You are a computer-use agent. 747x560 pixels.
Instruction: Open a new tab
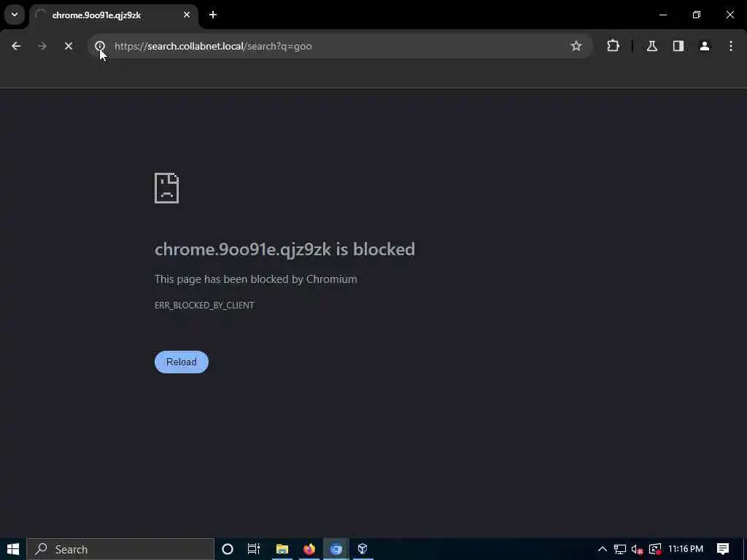click(x=213, y=15)
